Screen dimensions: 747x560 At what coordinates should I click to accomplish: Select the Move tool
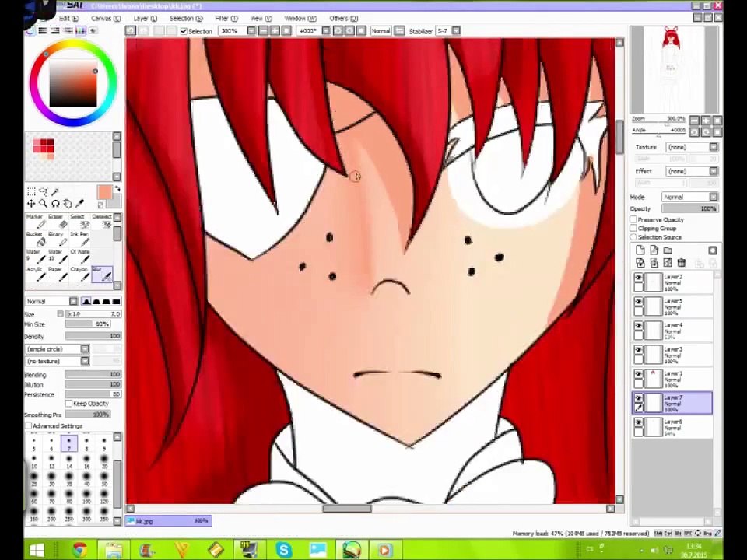click(x=31, y=204)
